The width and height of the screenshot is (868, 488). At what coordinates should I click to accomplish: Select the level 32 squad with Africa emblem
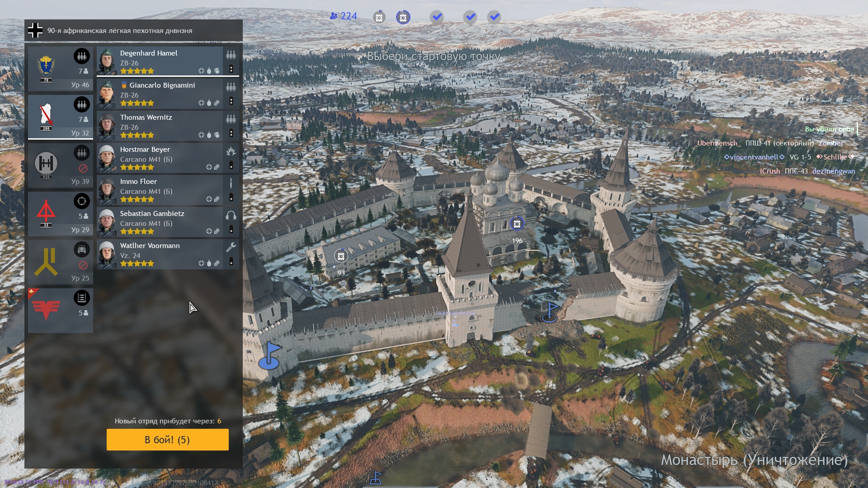pyautogui.click(x=61, y=117)
